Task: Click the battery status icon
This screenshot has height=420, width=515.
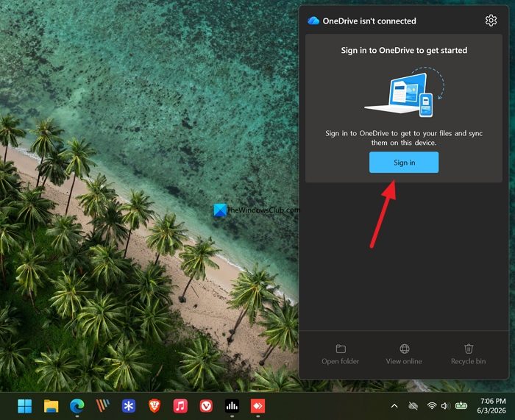Action: point(461,406)
